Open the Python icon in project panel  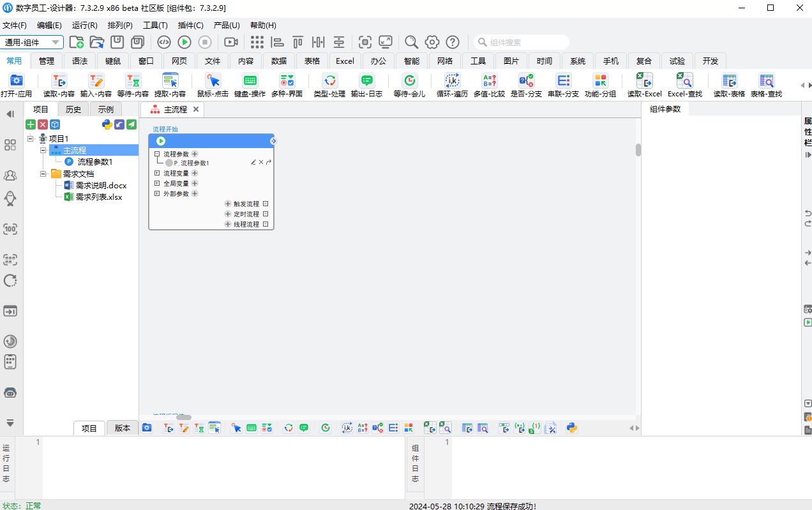point(107,124)
